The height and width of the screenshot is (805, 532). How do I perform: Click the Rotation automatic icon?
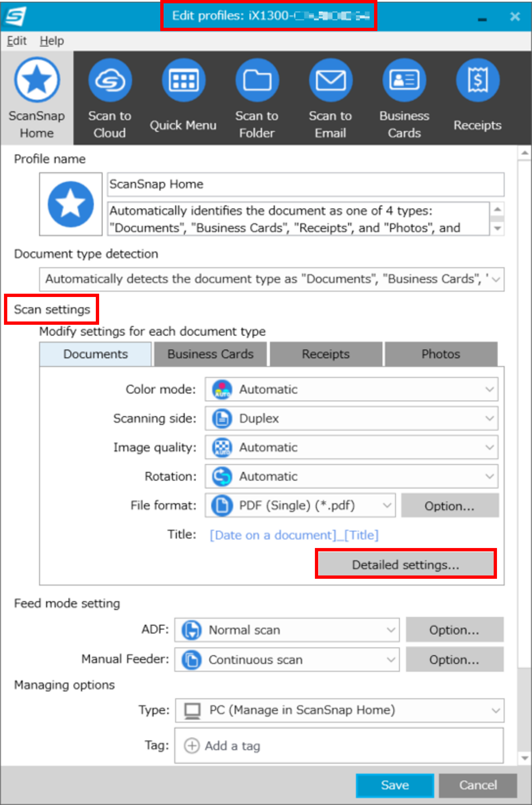pyautogui.click(x=222, y=477)
